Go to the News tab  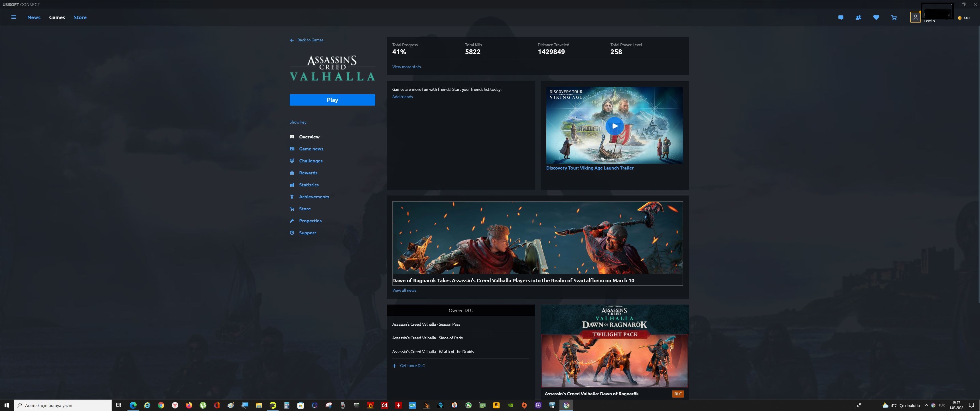pyautogui.click(x=34, y=17)
